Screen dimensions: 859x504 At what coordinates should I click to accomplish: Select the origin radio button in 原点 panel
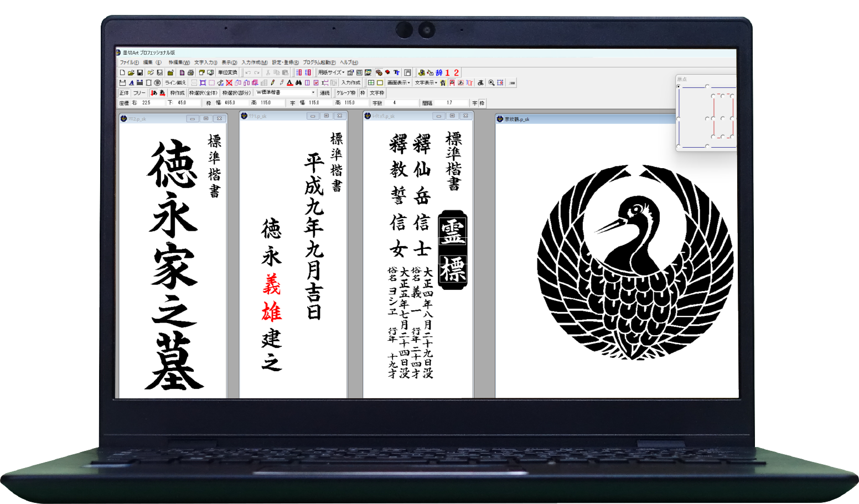click(x=679, y=86)
